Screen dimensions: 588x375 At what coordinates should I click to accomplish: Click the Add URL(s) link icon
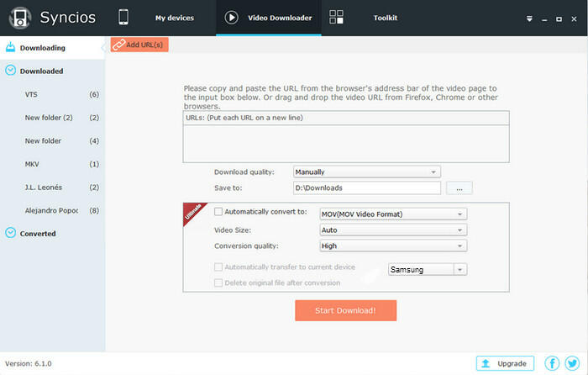(x=118, y=45)
